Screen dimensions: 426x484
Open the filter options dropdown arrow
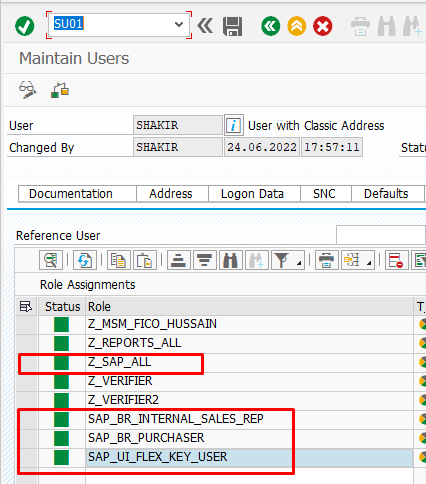299,263
